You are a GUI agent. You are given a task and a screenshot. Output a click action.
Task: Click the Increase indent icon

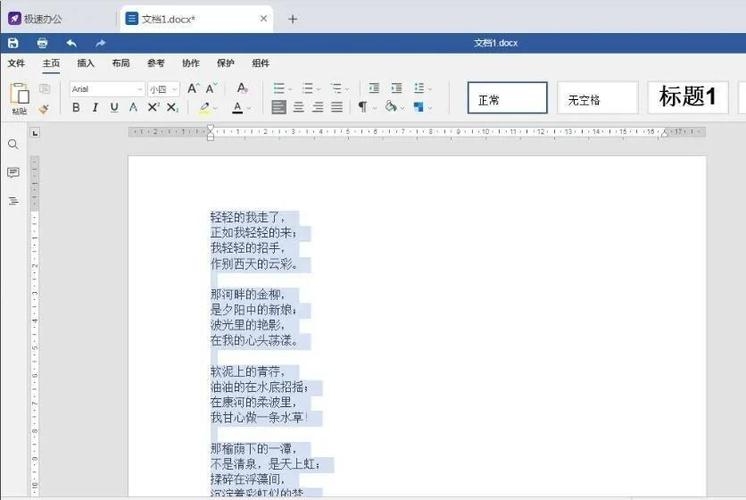(x=396, y=88)
